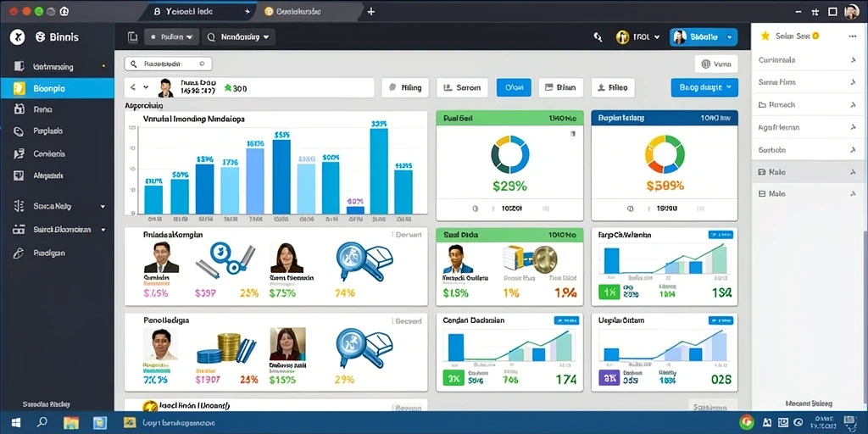868x434 pixels.
Task: Open a new browser tab with plus
Action: 371,11
